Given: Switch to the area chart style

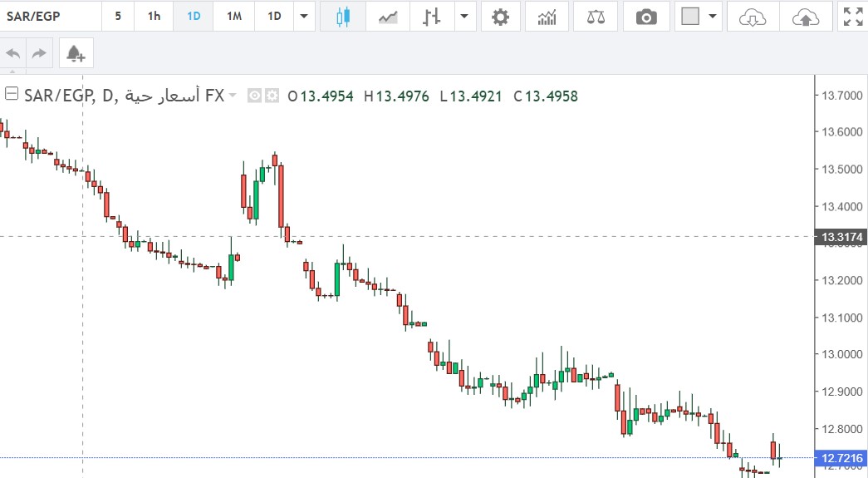Looking at the screenshot, I should [x=387, y=17].
